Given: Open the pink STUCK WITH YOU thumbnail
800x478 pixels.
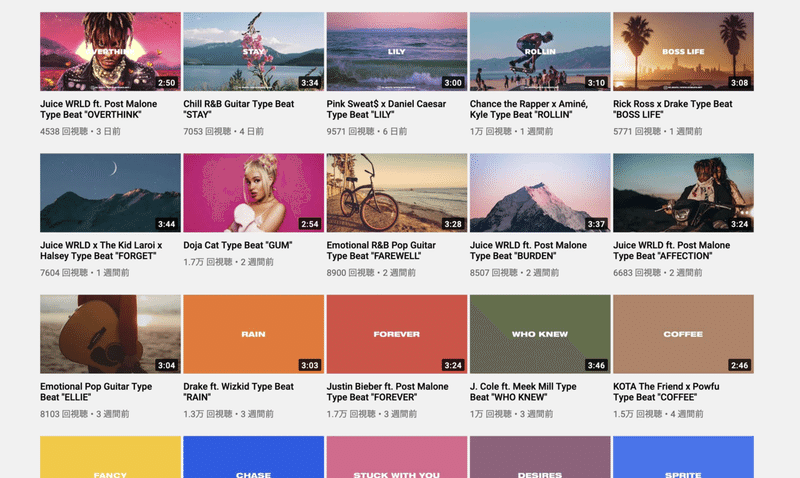Looking at the screenshot, I should click(397, 457).
